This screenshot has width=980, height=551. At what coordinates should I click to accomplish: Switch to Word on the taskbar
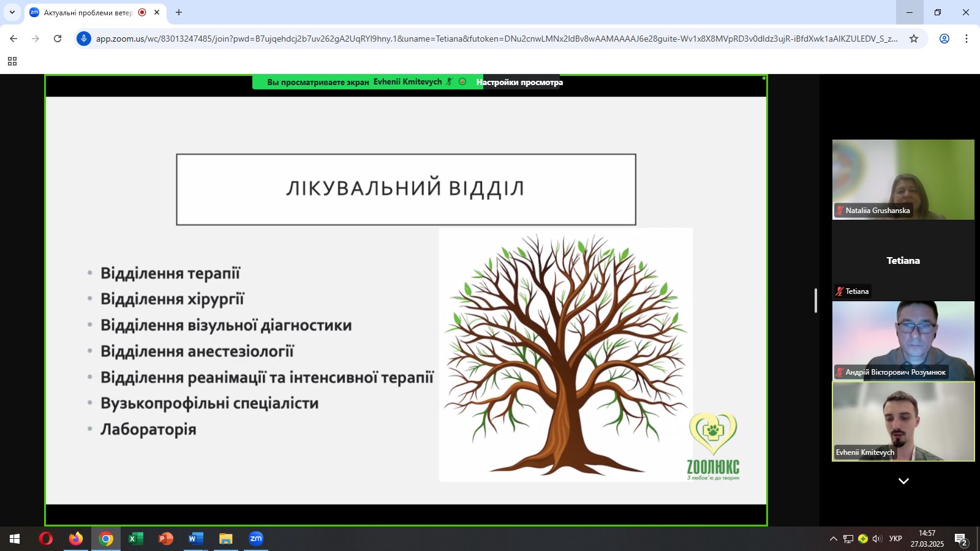tap(196, 539)
